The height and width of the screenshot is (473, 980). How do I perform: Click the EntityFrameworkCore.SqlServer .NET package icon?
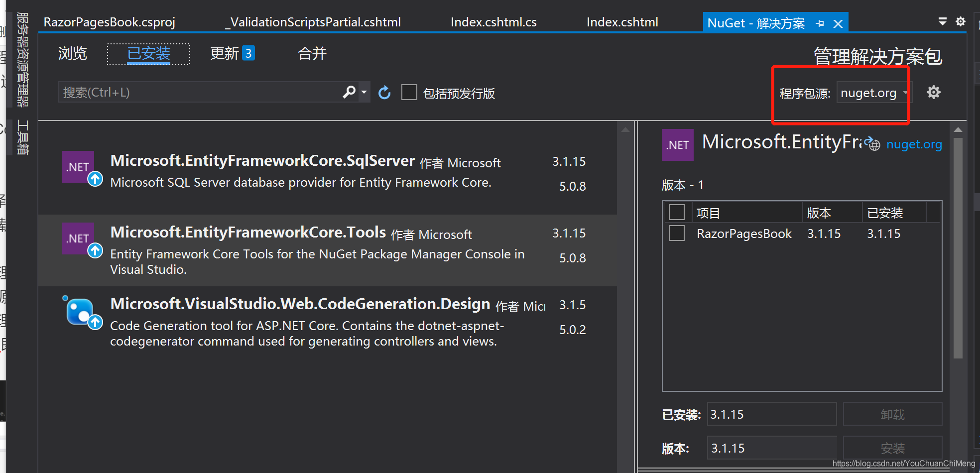pos(78,167)
